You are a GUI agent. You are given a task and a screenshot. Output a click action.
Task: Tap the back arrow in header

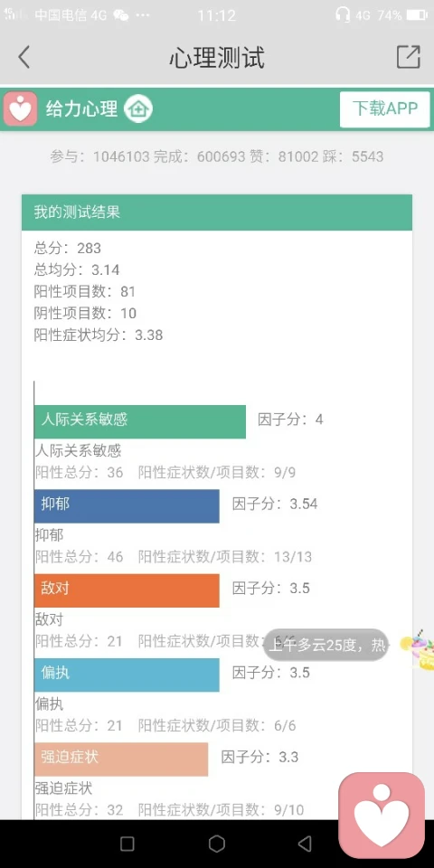point(24,57)
